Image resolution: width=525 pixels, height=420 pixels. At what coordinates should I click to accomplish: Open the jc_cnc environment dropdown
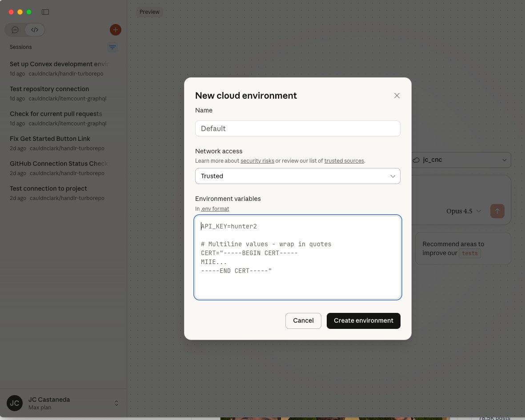(461, 160)
